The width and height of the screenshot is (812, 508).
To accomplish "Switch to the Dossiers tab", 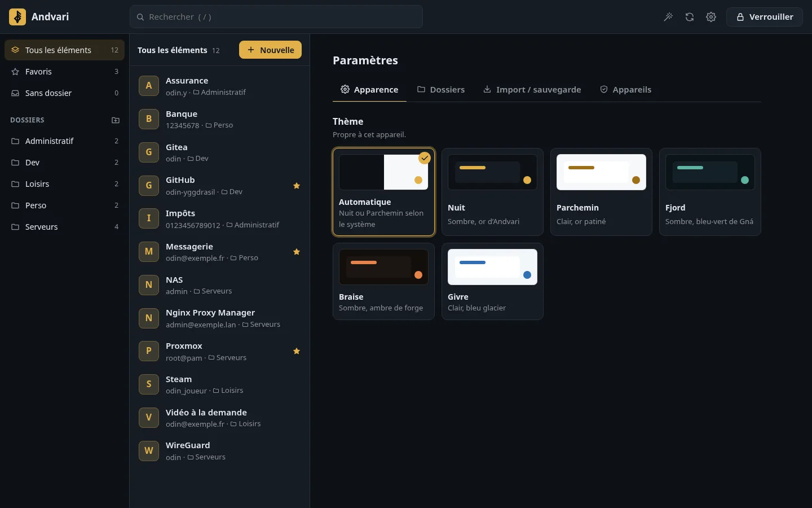I will coord(441,90).
